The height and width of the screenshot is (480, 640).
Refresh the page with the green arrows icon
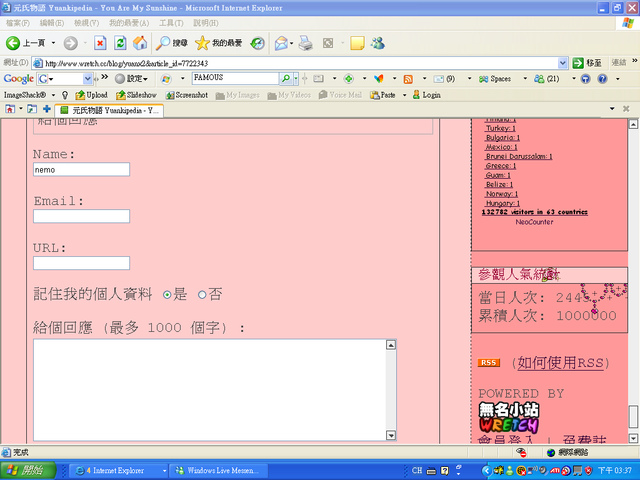click(120, 43)
